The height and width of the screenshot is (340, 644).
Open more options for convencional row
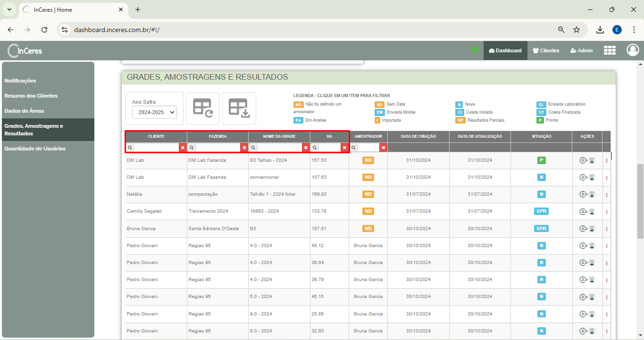coord(607,178)
